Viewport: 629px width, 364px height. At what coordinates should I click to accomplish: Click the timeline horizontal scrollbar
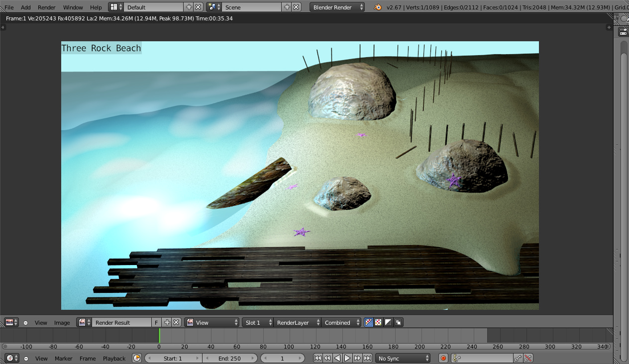click(x=306, y=347)
